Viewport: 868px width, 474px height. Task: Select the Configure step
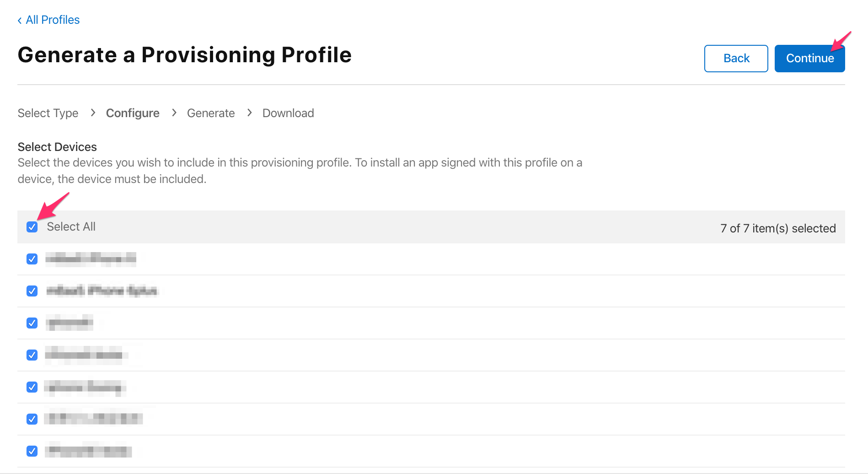coord(133,113)
